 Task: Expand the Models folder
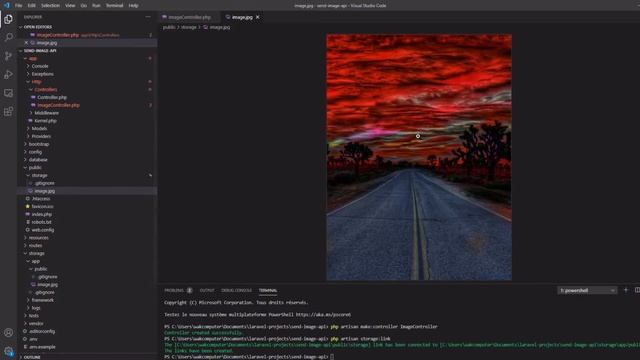[x=39, y=129]
